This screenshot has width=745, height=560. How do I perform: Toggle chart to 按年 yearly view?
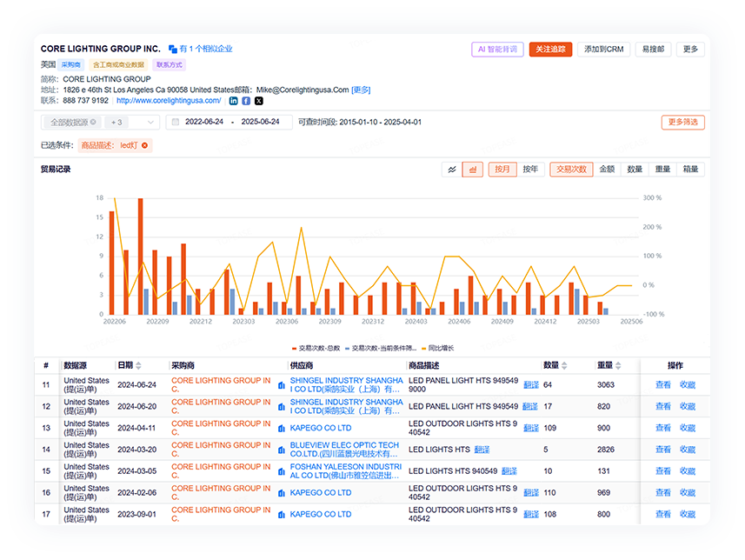click(x=530, y=170)
